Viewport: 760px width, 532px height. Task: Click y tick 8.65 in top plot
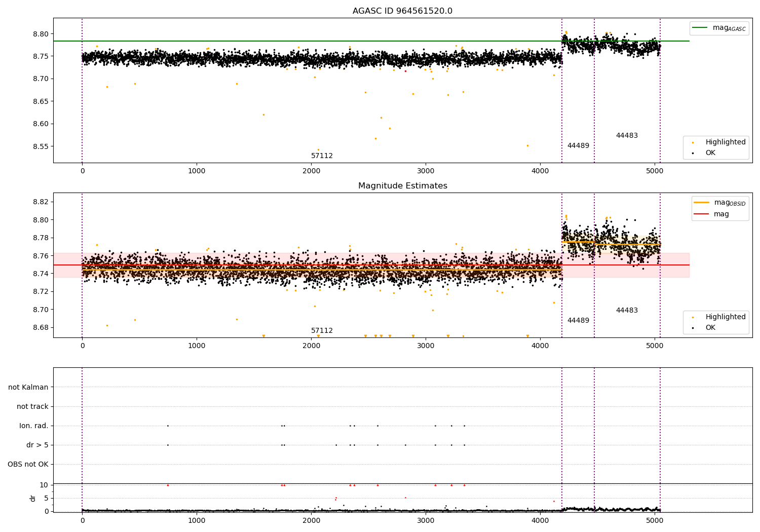pos(41,101)
